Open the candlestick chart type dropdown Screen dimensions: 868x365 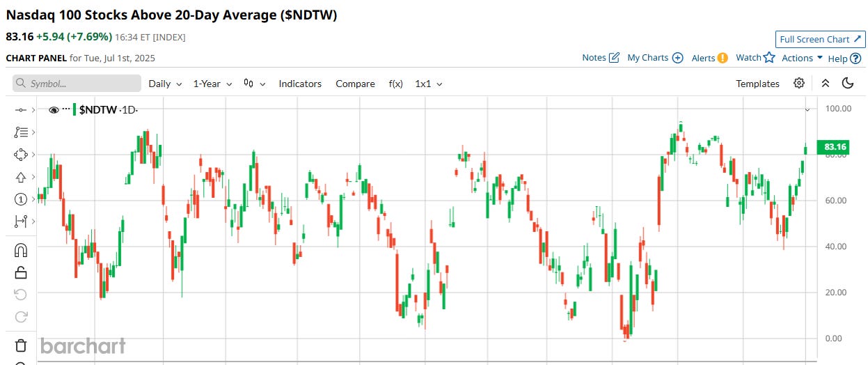pyautogui.click(x=255, y=84)
